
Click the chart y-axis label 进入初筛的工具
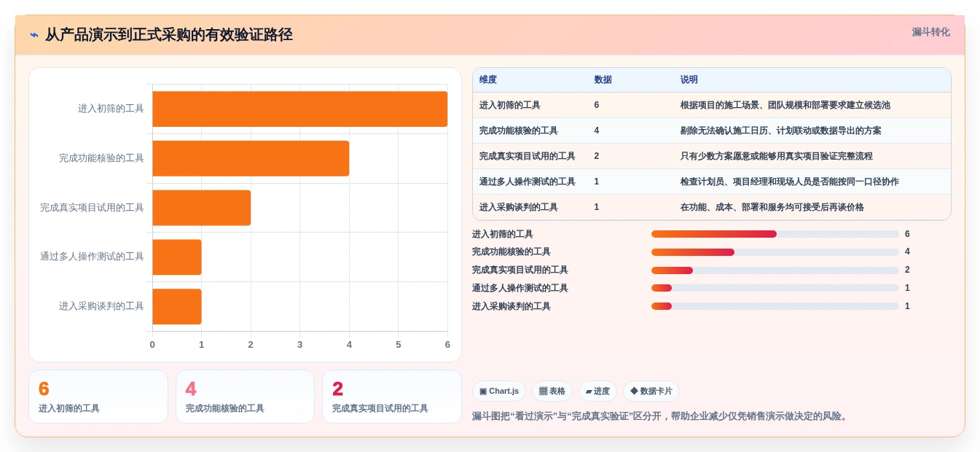tap(111, 109)
